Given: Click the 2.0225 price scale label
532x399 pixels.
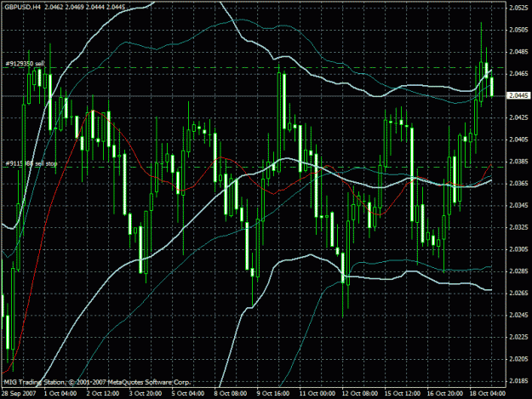Looking at the screenshot, I should (518, 337).
